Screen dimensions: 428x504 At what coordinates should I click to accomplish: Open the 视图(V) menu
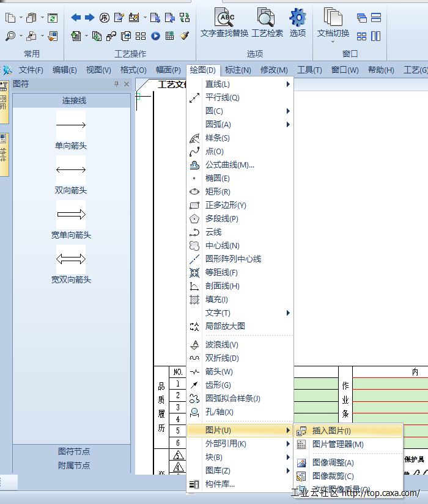(x=98, y=70)
